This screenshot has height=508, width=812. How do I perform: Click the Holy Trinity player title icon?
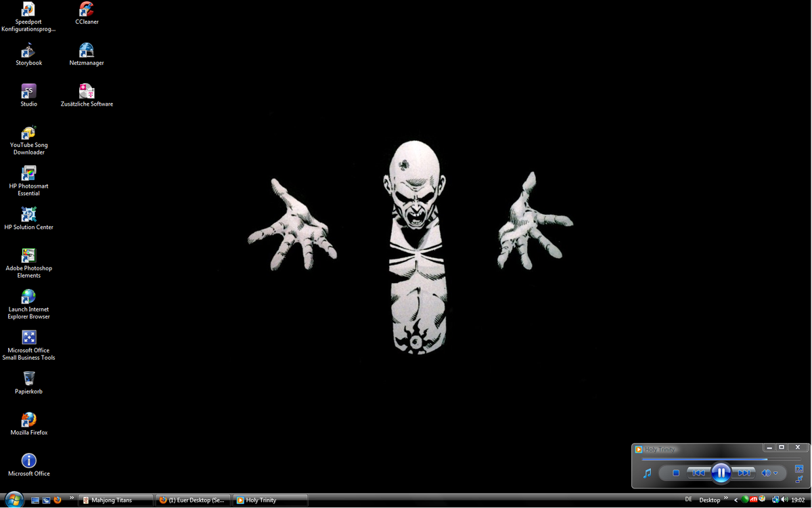point(639,449)
